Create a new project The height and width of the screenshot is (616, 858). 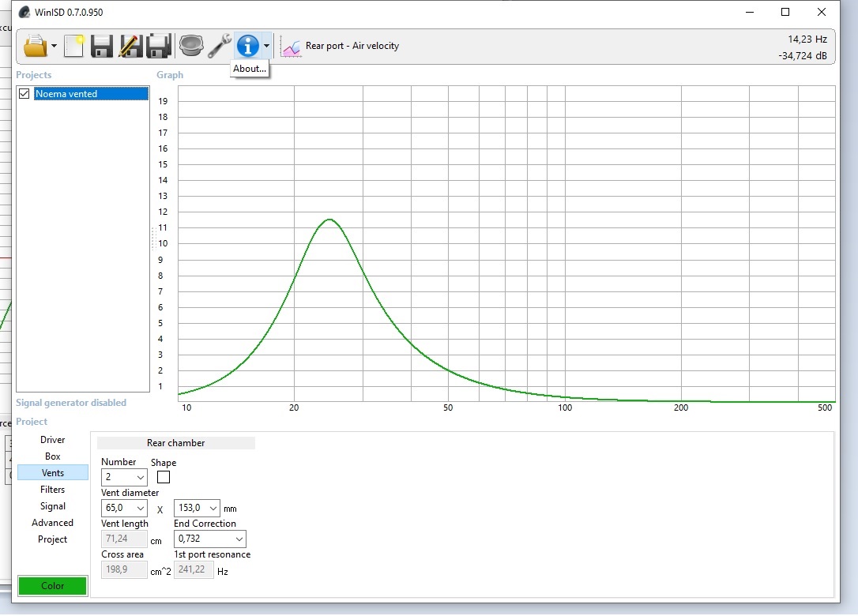73,46
